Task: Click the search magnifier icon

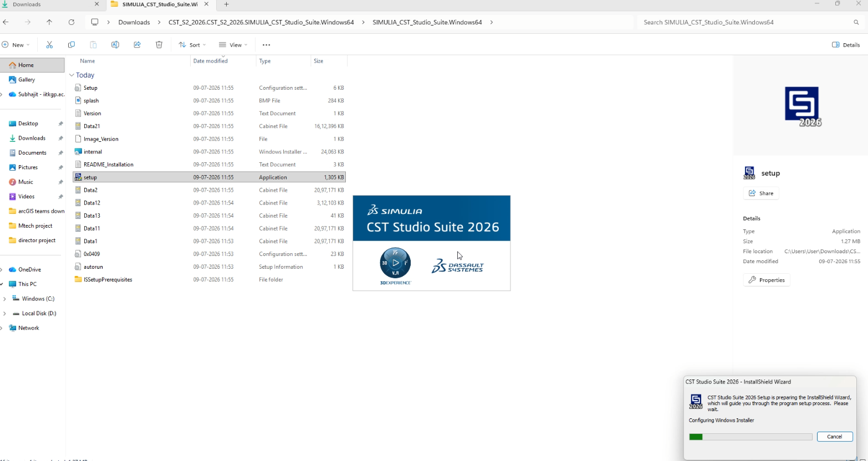Action: [856, 22]
